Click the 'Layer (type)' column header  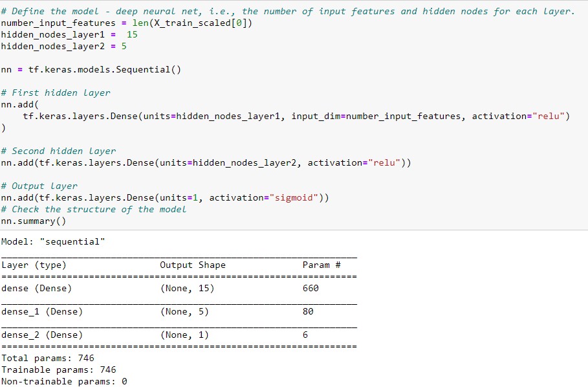pyautogui.click(x=34, y=265)
